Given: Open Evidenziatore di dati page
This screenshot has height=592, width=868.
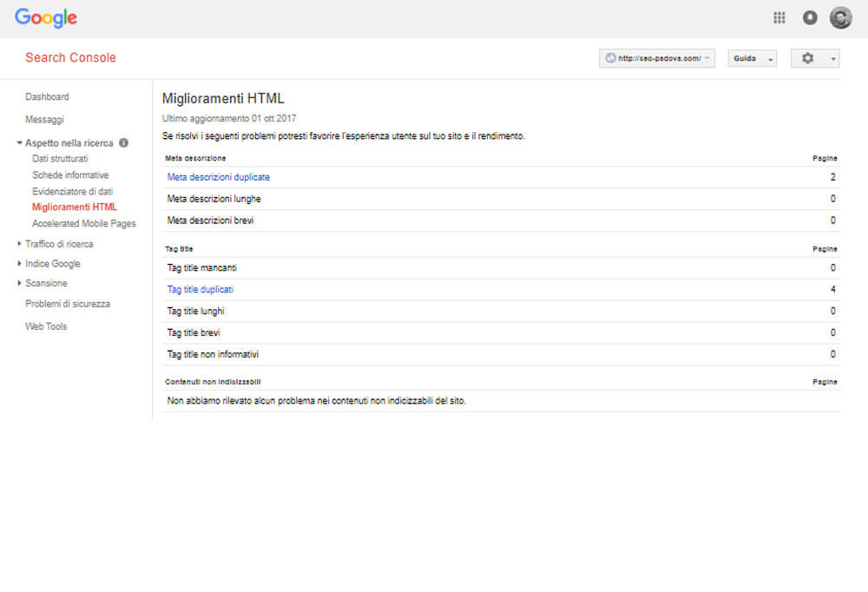Looking at the screenshot, I should [73, 192].
